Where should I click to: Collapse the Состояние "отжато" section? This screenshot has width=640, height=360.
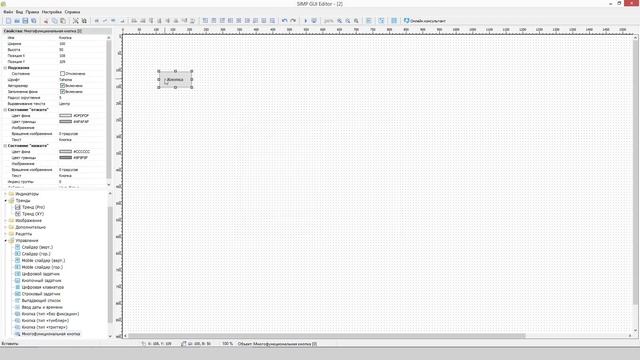click(x=5, y=110)
